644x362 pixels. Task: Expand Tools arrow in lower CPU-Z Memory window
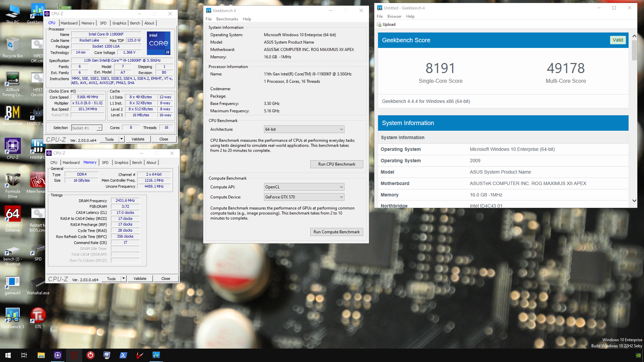pyautogui.click(x=123, y=279)
